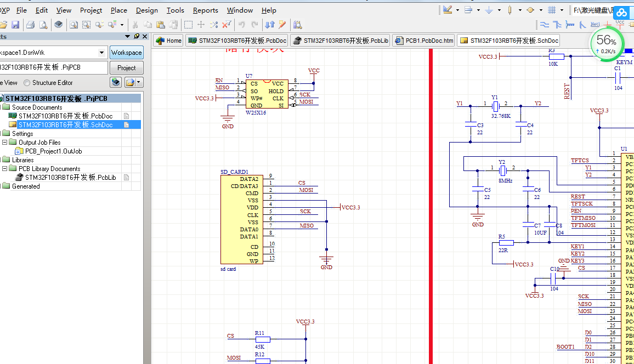Click the W25X16 flash chip symbol
The width and height of the screenshot is (634, 364).
pos(267,94)
